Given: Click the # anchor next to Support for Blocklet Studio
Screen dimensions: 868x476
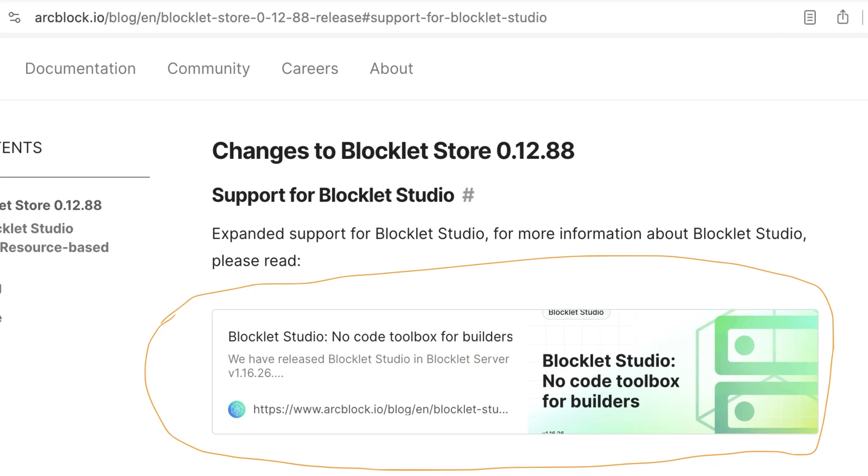Looking at the screenshot, I should click(468, 195).
